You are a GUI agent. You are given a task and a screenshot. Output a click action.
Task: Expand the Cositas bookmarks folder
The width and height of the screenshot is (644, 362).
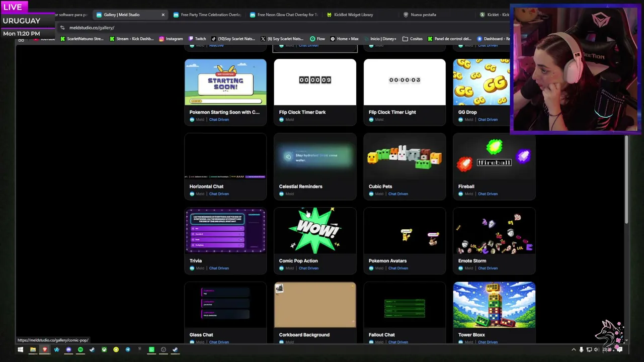pos(412,39)
